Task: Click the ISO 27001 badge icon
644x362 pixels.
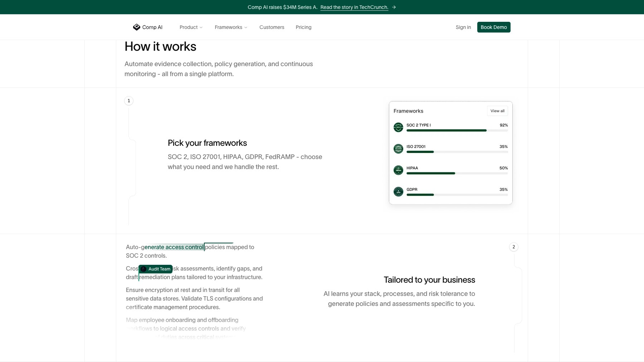Action: (398, 149)
